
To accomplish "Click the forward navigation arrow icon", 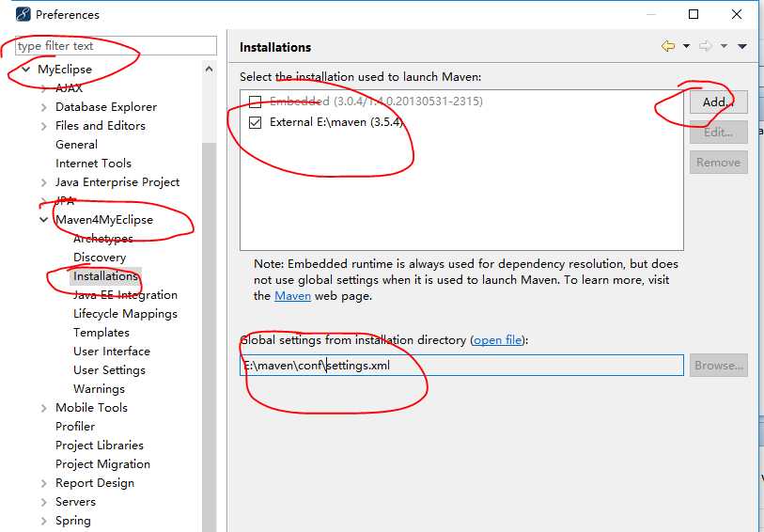I will tap(705, 46).
